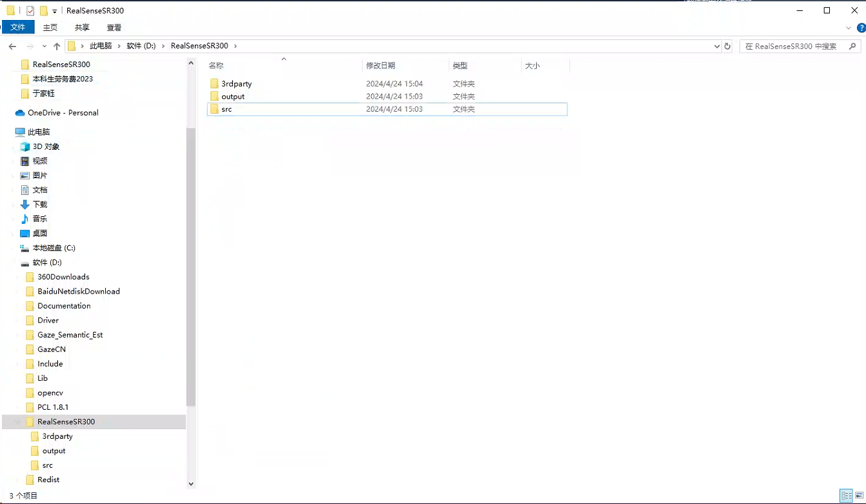This screenshot has height=504, width=866.
Task: Click the 2024/4/24 15:04 date of 3rdparty
Action: coord(394,84)
